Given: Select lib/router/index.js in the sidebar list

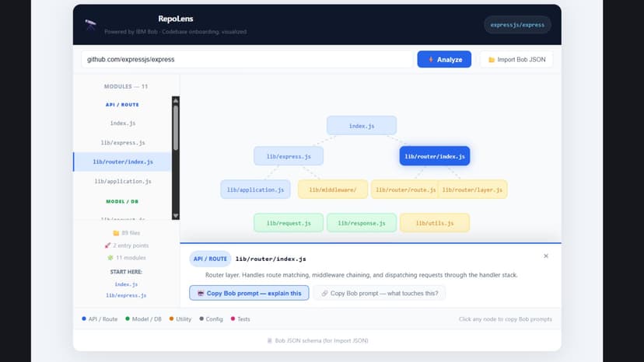Looking at the screenshot, I should [123, 162].
